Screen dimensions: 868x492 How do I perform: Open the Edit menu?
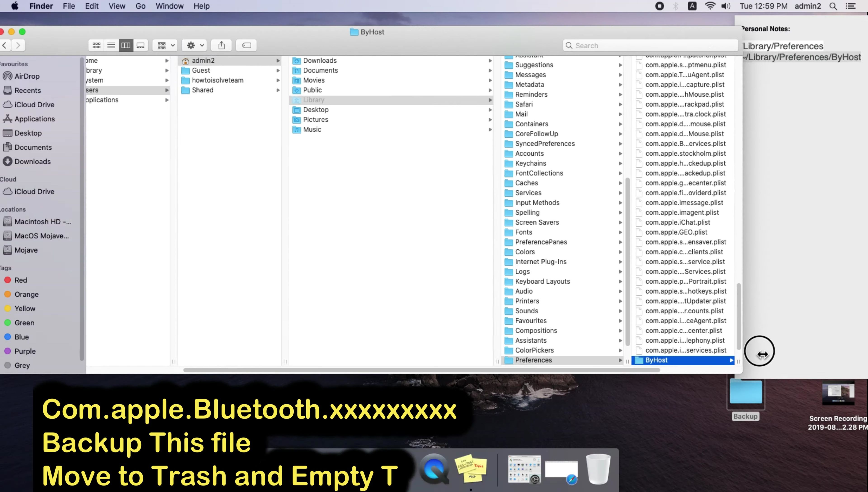(x=92, y=6)
